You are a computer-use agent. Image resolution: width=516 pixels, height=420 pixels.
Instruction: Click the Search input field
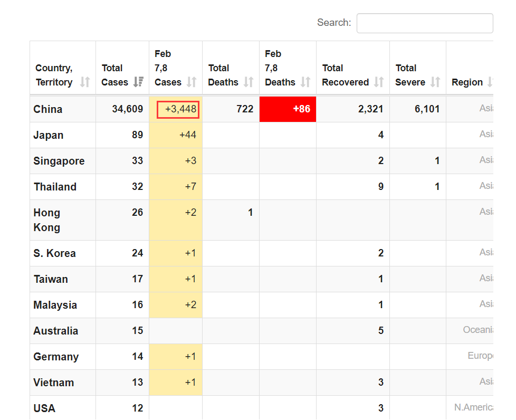[x=425, y=23]
